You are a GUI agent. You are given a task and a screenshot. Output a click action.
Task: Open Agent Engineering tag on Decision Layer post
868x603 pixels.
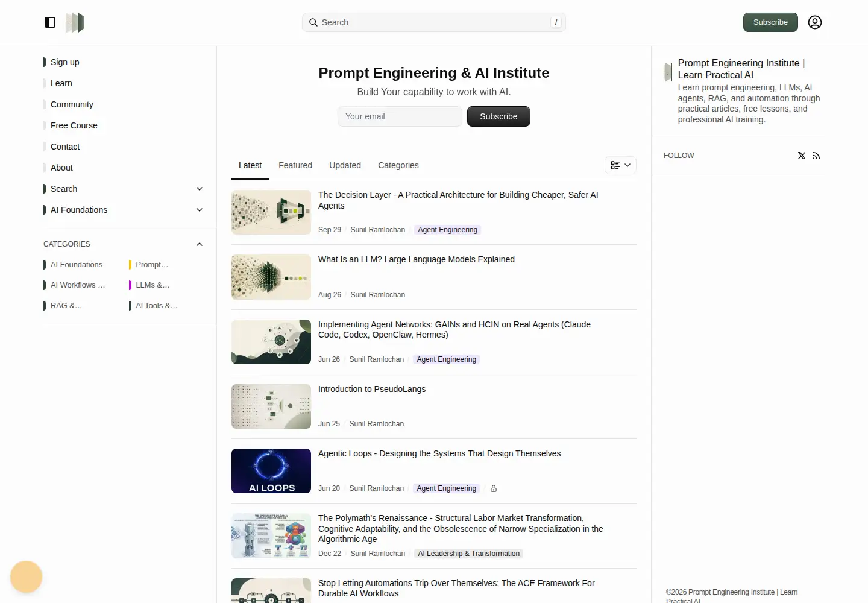(447, 230)
